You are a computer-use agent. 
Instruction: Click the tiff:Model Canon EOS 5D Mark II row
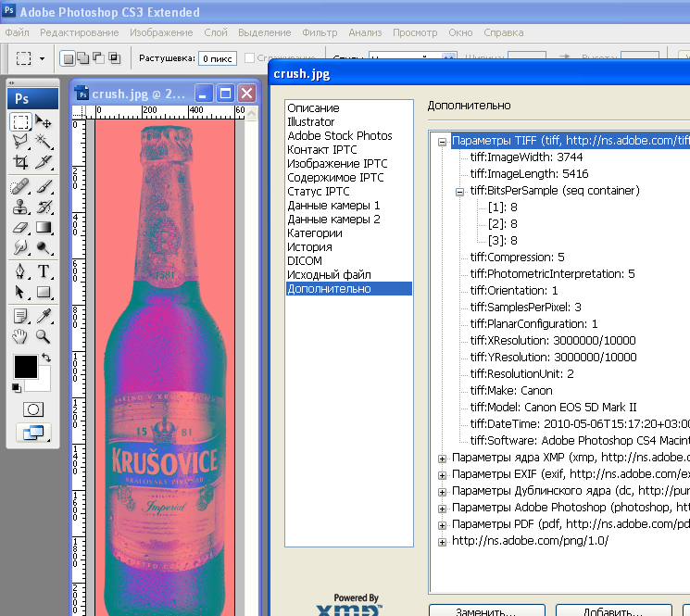pyautogui.click(x=553, y=407)
